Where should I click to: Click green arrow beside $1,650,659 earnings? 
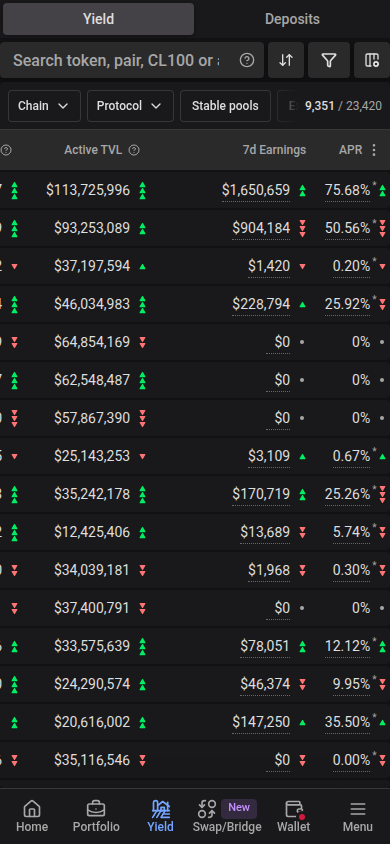pos(302,191)
